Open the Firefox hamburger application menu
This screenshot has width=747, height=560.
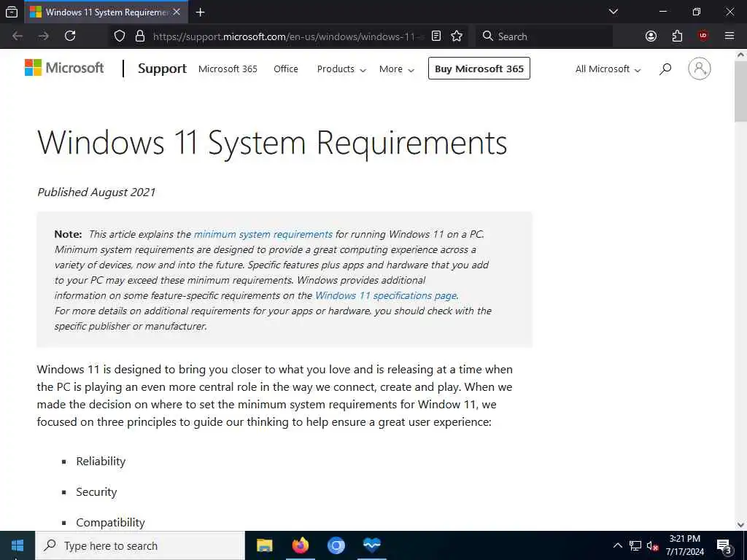click(729, 36)
